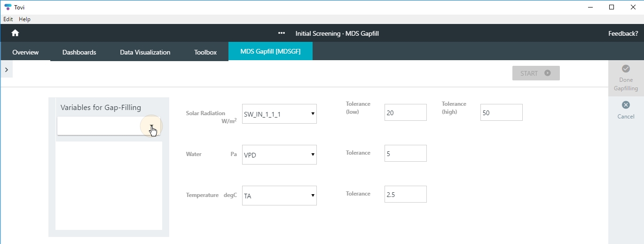Open the Variables for Gap-Filling dropdown

point(151,126)
